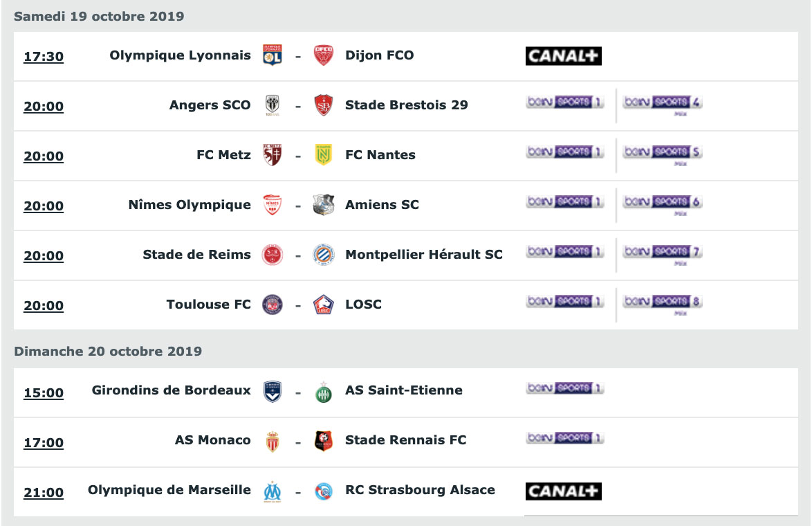The image size is (812, 526).
Task: Click the Olympique de Marseille crest
Action: point(273,491)
